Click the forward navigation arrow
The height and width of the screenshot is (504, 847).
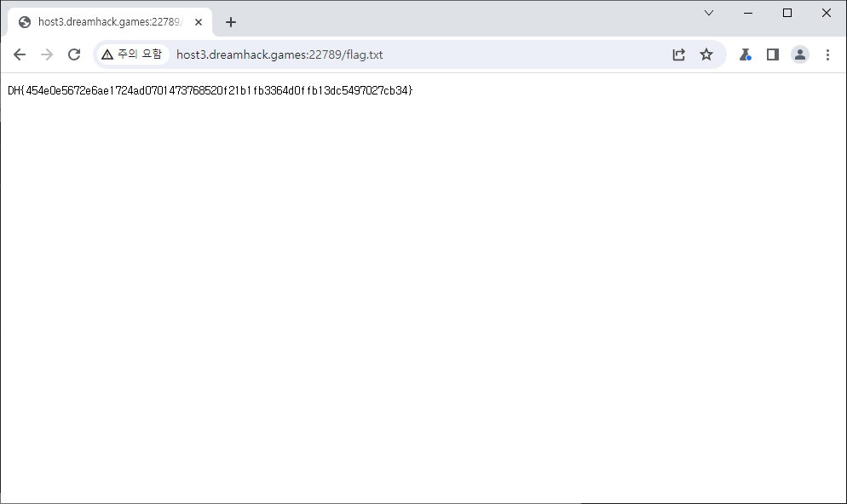click(x=47, y=54)
